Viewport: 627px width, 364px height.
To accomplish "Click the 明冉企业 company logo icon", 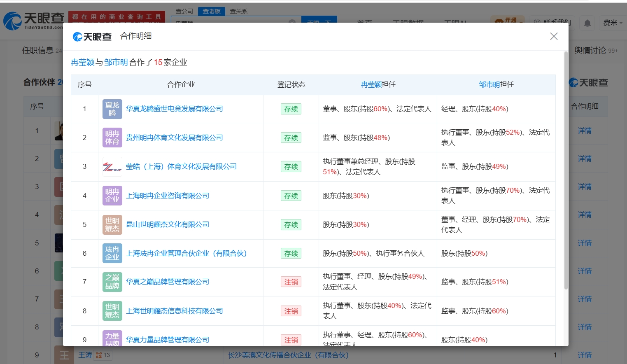I will click(x=112, y=196).
